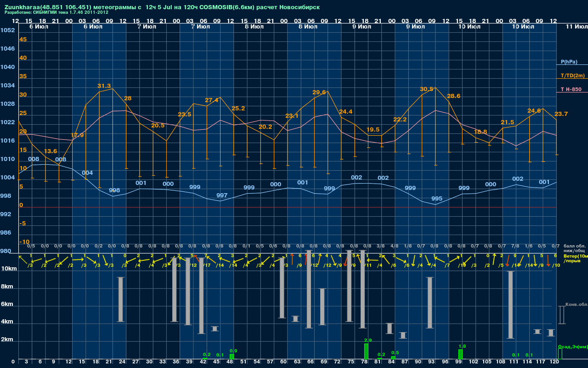Screen dimensions: 588x368
Task: Select the 13.6 temperature minimum label
Action: point(51,151)
